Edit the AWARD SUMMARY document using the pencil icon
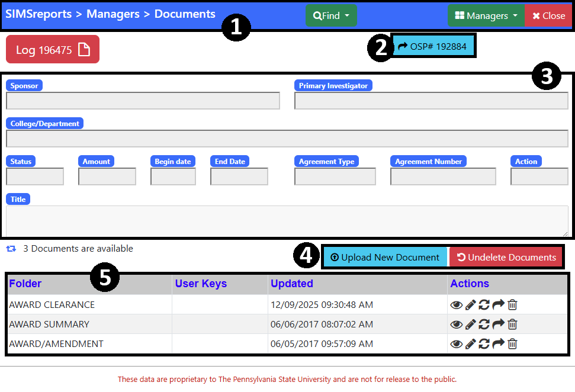The image size is (575, 392). click(x=470, y=324)
